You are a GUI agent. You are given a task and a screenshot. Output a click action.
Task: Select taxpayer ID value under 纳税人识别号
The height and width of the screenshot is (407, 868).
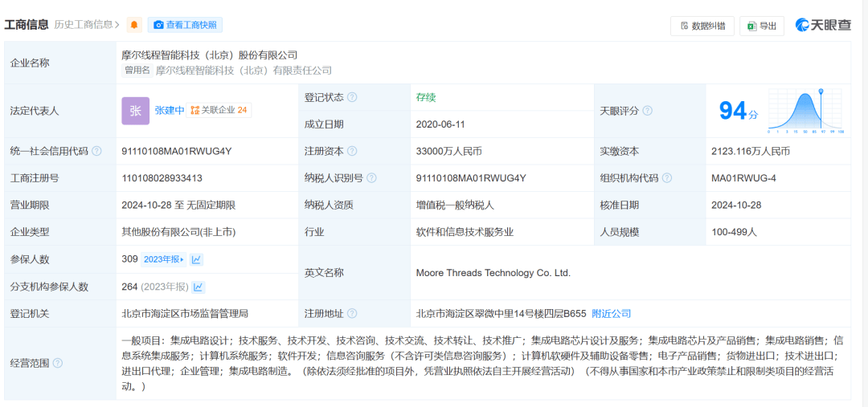[471, 178]
